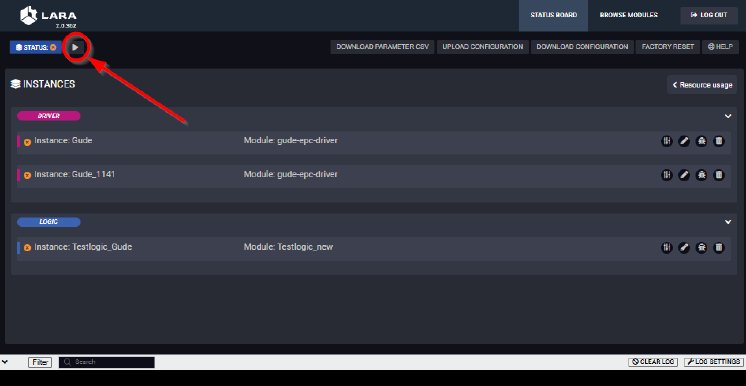This screenshot has width=746, height=386.
Task: Open the HELP button
Action: click(x=720, y=47)
